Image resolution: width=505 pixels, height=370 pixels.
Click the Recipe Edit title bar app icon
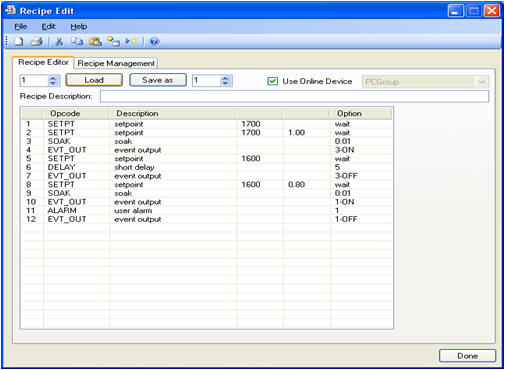point(10,10)
